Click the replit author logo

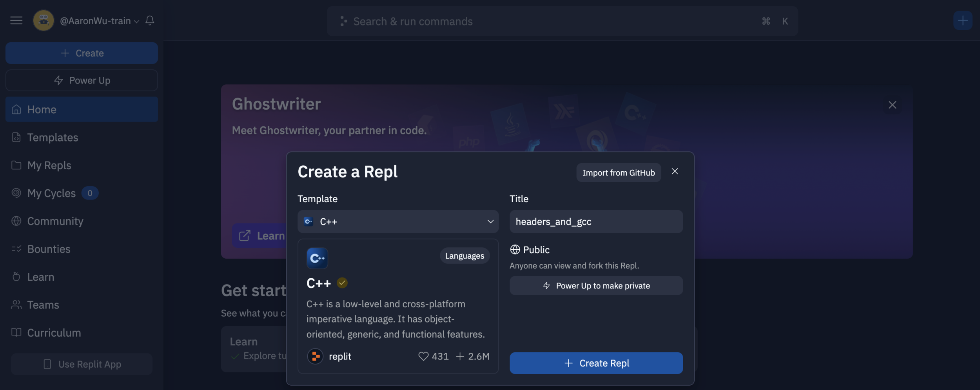315,356
